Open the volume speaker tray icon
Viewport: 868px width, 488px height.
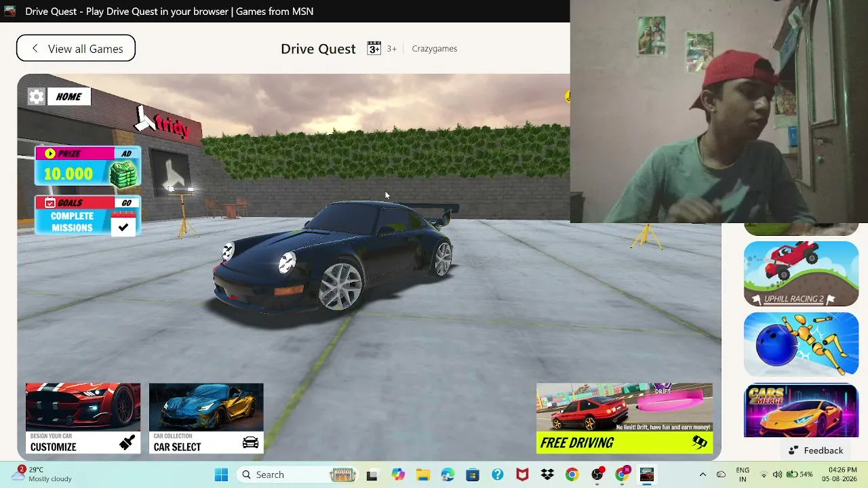(x=777, y=474)
